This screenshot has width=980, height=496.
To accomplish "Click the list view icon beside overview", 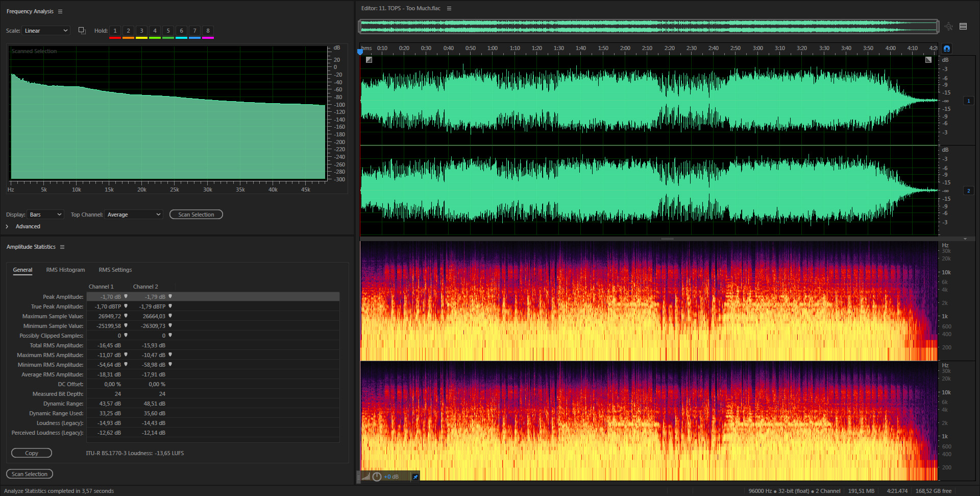I will [963, 27].
